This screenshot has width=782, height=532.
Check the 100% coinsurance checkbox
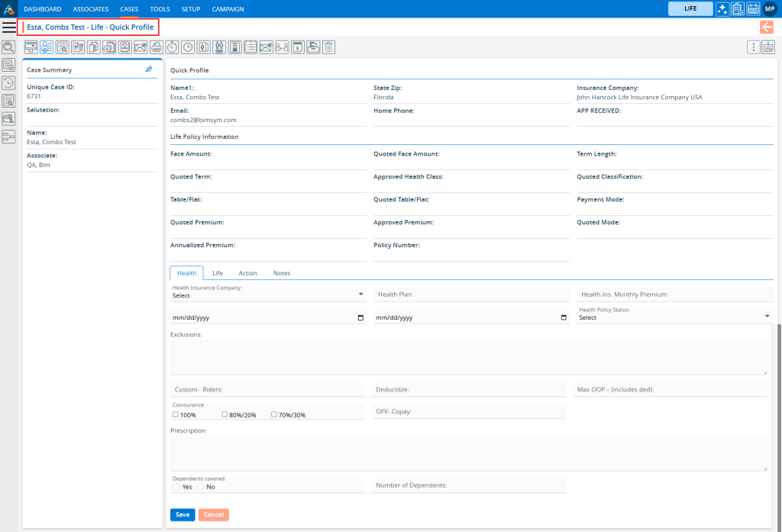point(176,414)
